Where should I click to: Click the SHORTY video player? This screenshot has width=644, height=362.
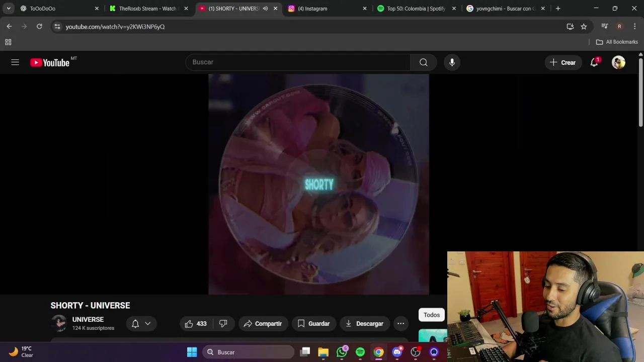(x=318, y=184)
